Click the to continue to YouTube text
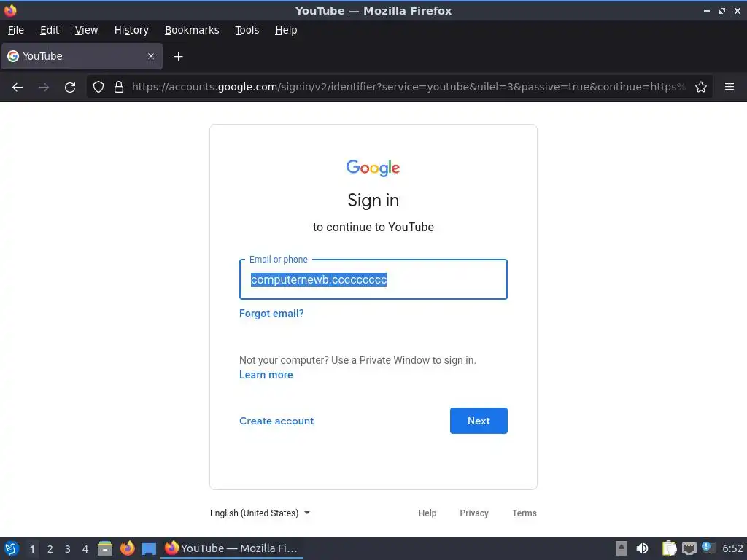Screen dimensions: 747x560 coord(373,227)
